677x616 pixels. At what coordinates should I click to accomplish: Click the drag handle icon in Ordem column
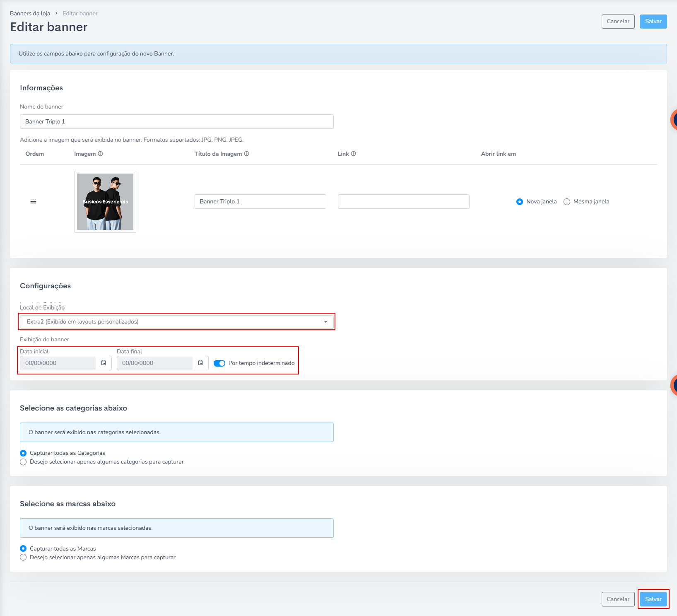coord(33,202)
